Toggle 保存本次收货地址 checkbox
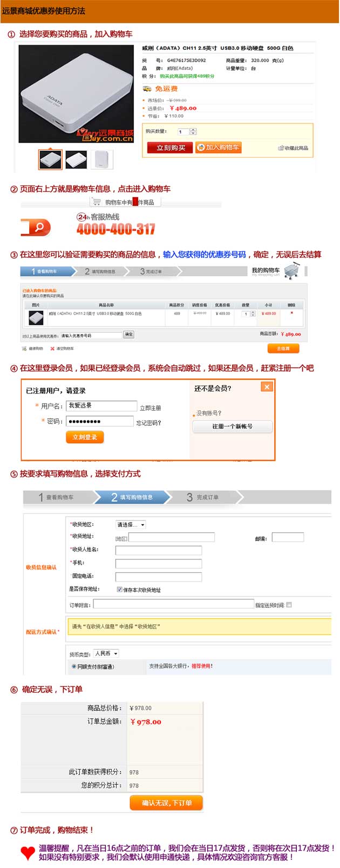This screenshot has height=868, width=340. 119,590
